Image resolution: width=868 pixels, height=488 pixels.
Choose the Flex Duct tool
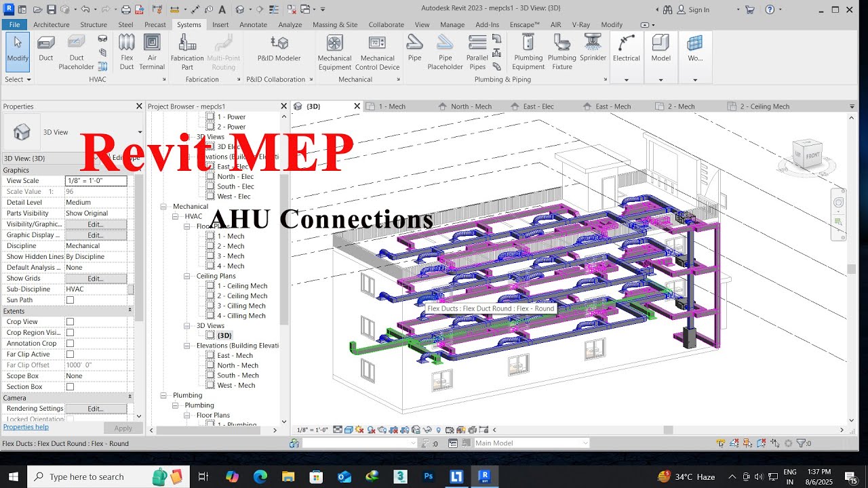coord(127,52)
